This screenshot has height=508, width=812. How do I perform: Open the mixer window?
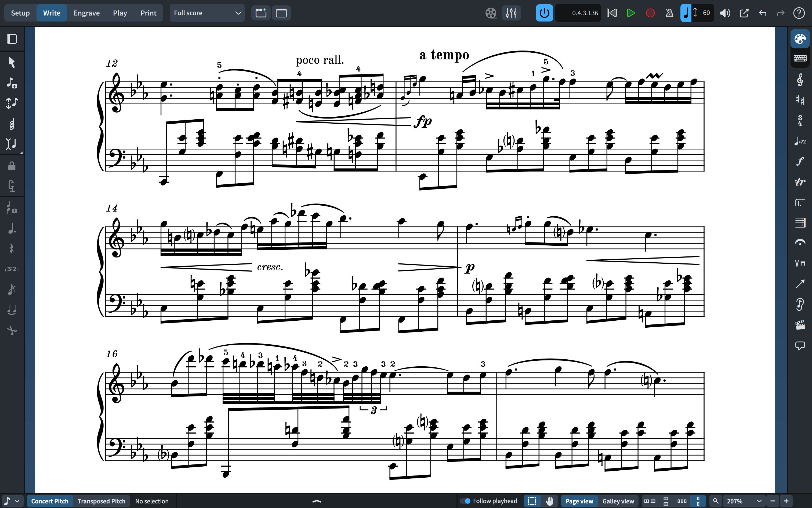(x=511, y=13)
